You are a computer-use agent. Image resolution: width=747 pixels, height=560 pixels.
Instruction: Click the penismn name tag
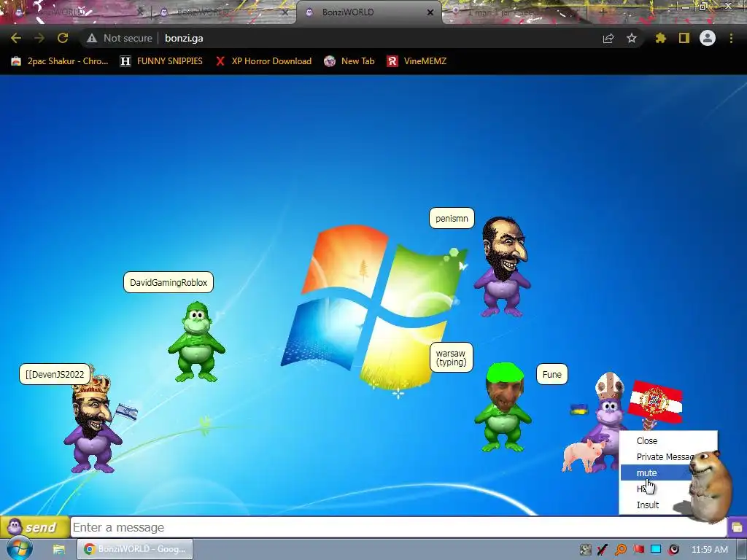click(452, 218)
